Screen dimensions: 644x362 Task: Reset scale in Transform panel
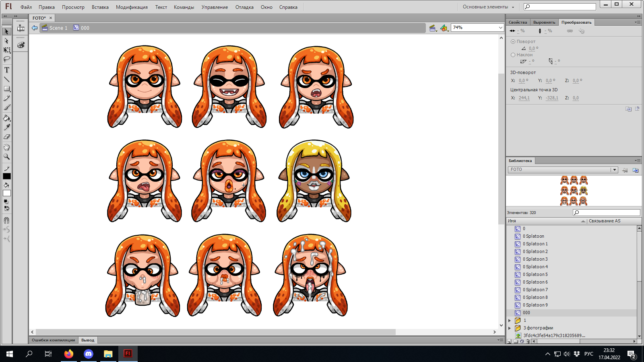point(582,31)
